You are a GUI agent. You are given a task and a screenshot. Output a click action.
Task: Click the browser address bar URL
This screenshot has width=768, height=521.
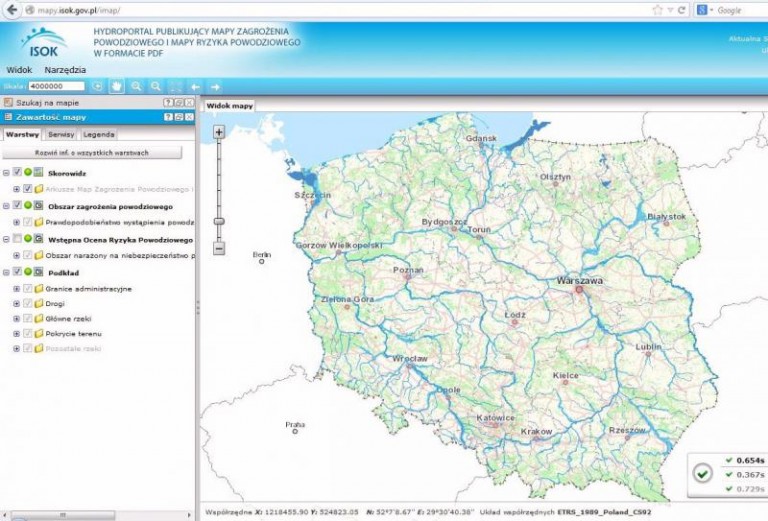79,10
